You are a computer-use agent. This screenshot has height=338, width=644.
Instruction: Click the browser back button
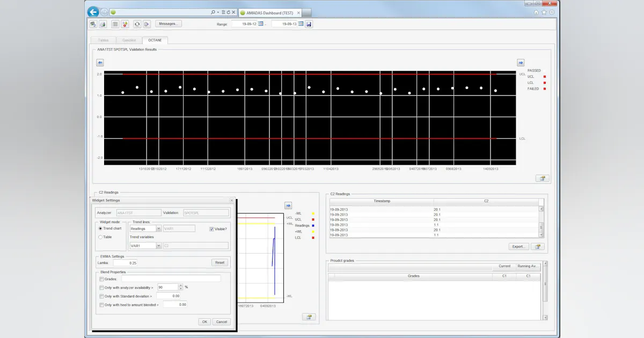pos(93,12)
